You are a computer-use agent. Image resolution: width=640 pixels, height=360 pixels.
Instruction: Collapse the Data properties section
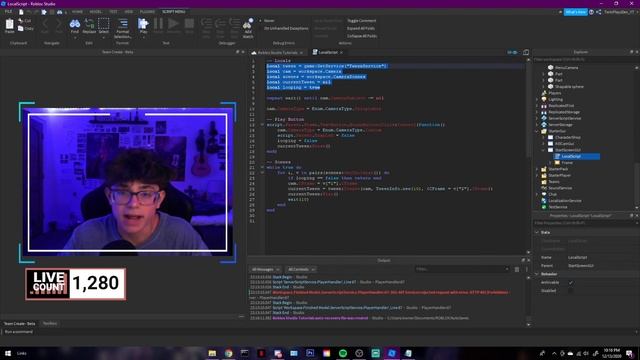[x=537, y=232]
